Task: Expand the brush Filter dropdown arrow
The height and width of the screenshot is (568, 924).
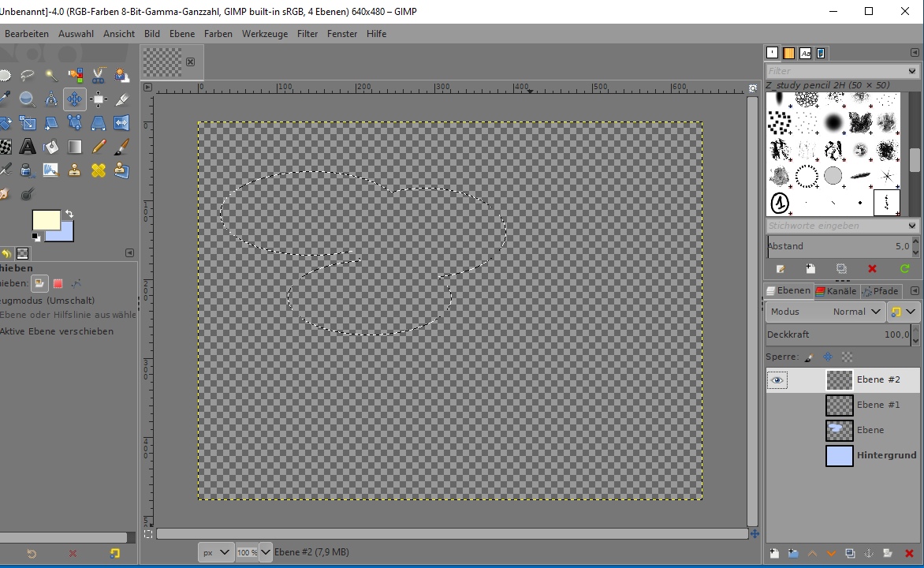Action: (x=912, y=71)
